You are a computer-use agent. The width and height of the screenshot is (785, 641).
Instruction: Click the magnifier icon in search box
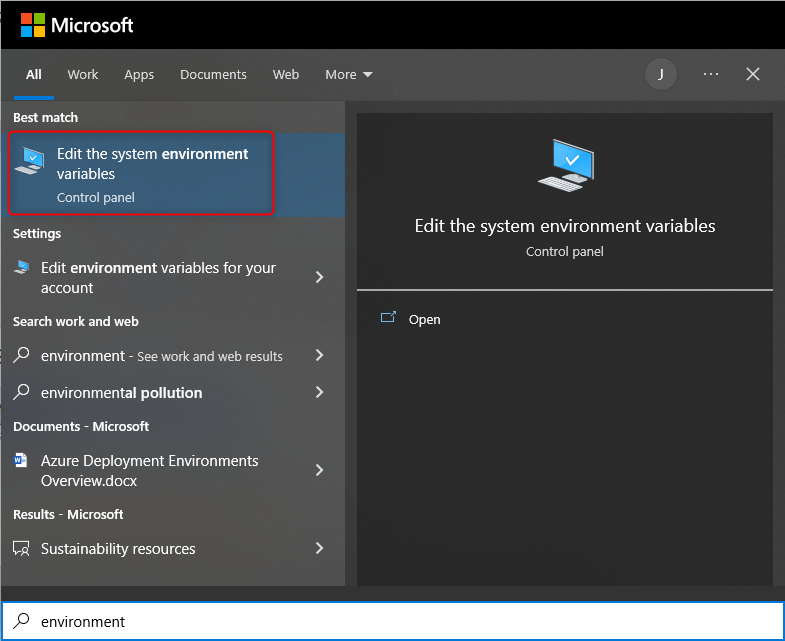(21, 621)
